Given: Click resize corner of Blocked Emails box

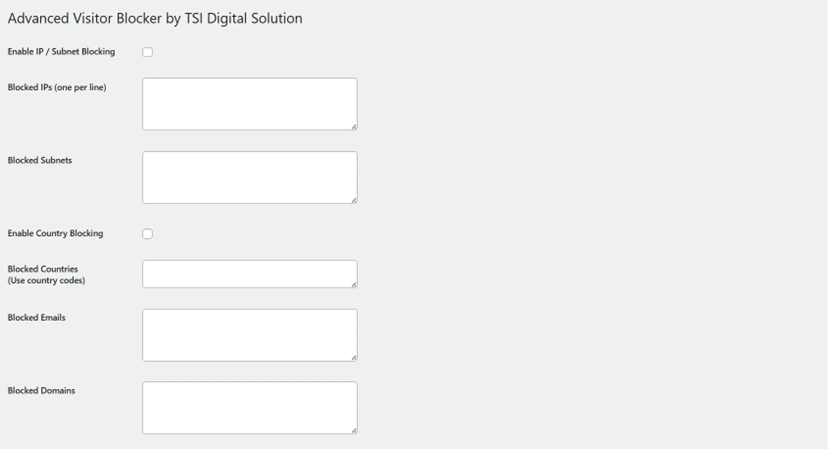Looking at the screenshot, I should [x=354, y=357].
